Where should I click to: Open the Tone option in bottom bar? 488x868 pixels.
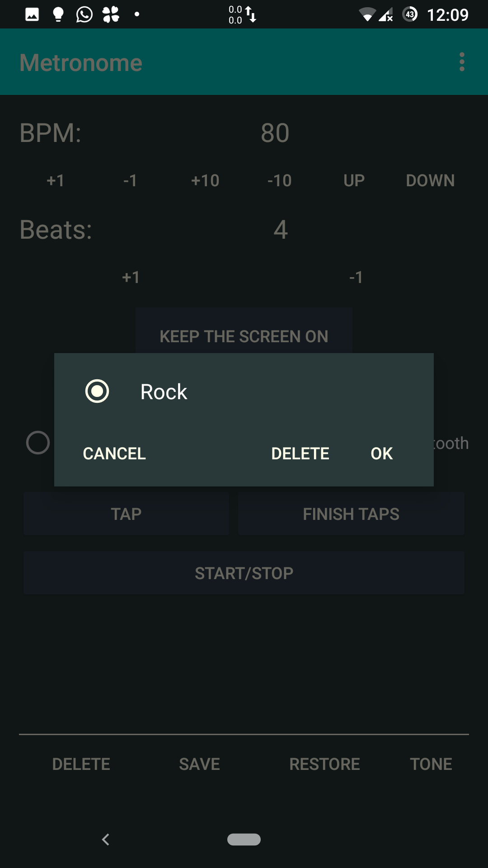coord(431,764)
